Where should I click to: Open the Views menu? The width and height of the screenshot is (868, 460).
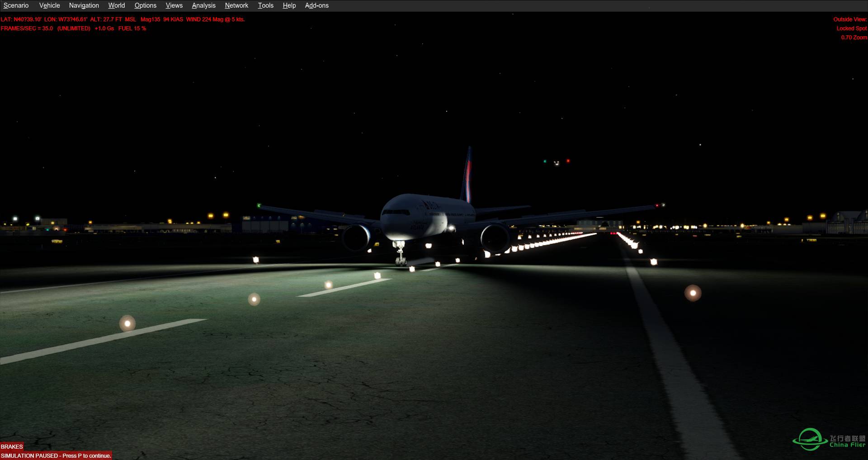click(174, 5)
